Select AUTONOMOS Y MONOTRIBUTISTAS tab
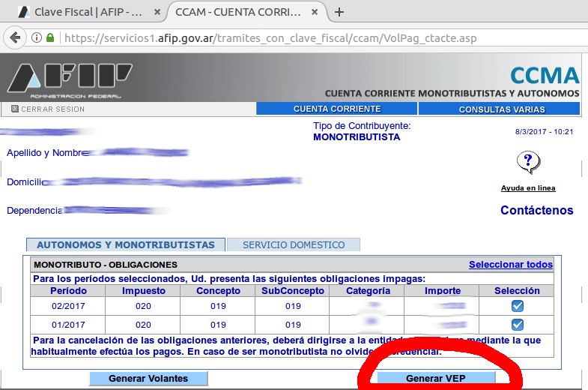Viewport: 588px width, 390px height. pyautogui.click(x=126, y=244)
